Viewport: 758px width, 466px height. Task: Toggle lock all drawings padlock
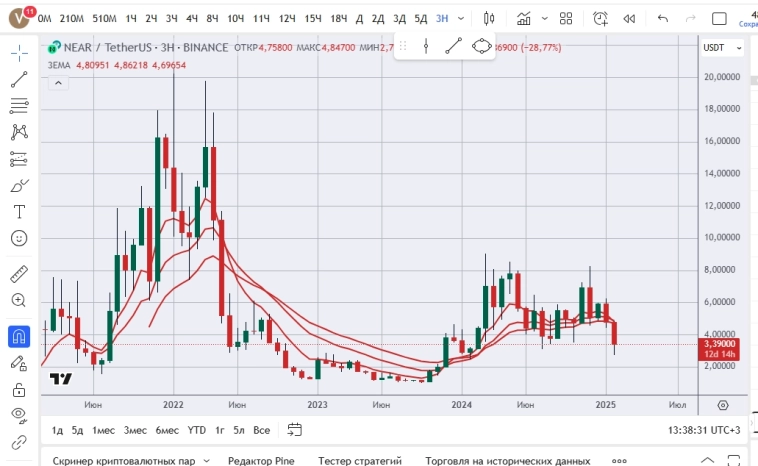(19, 390)
